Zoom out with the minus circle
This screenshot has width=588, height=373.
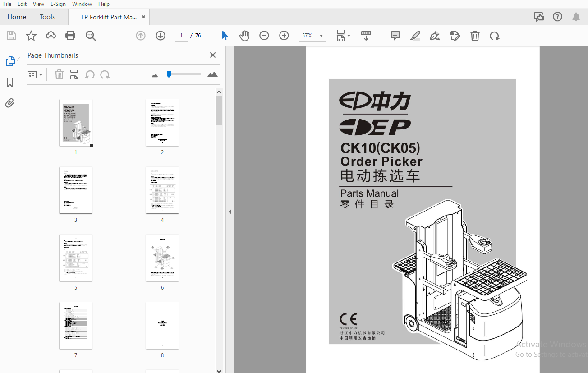[x=264, y=36]
